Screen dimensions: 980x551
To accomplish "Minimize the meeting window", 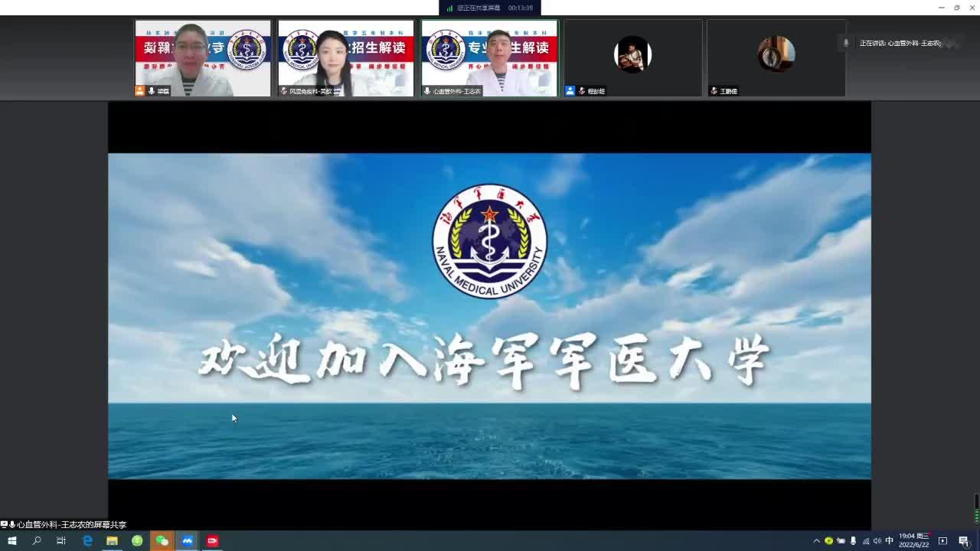I will click(941, 8).
